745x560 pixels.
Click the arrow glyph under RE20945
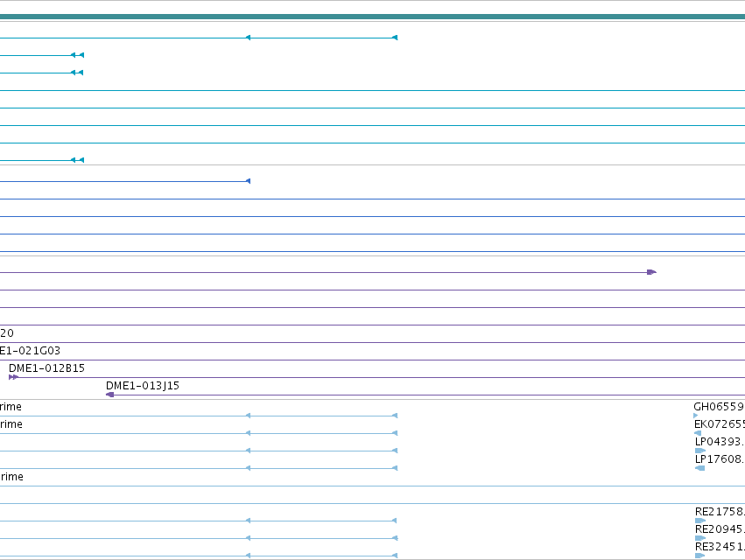pyautogui.click(x=699, y=538)
